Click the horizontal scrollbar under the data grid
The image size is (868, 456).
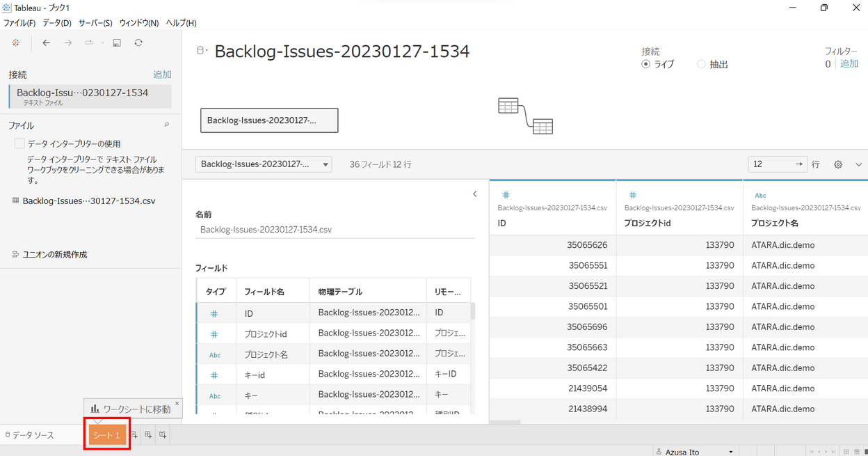(x=505, y=422)
